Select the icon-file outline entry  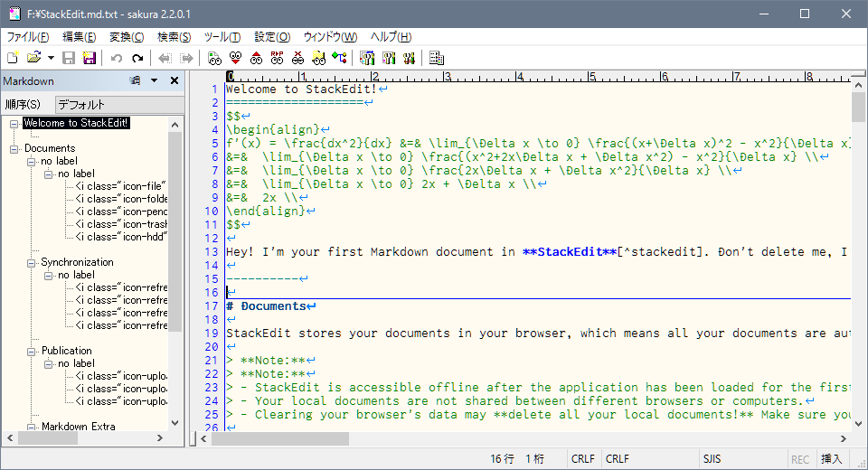pyautogui.click(x=120, y=186)
